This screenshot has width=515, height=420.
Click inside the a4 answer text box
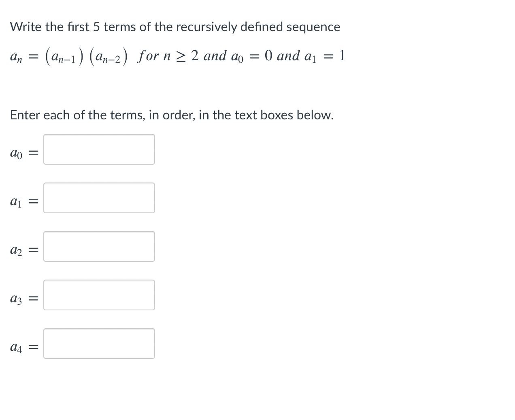click(x=99, y=344)
